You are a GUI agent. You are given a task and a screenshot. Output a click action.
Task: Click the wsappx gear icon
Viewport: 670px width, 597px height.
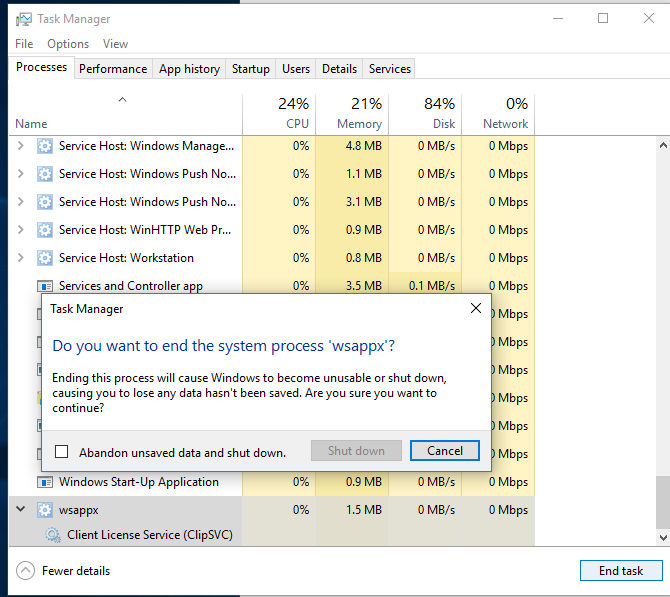click(45, 510)
